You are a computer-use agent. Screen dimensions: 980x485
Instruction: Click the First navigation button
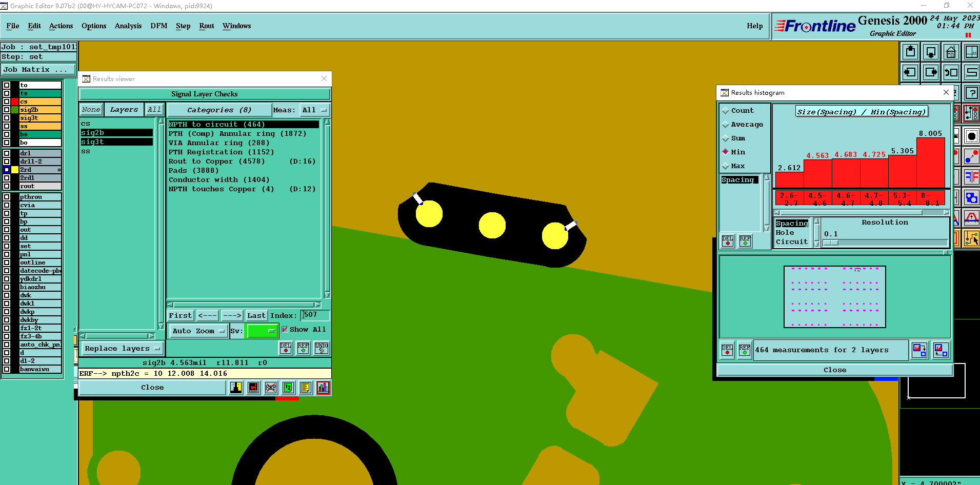(181, 316)
